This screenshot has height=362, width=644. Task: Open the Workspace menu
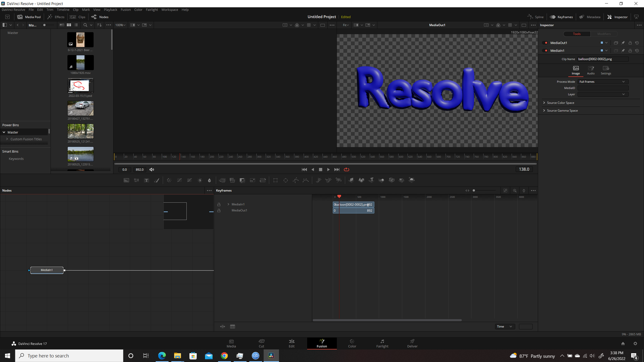coord(170,10)
